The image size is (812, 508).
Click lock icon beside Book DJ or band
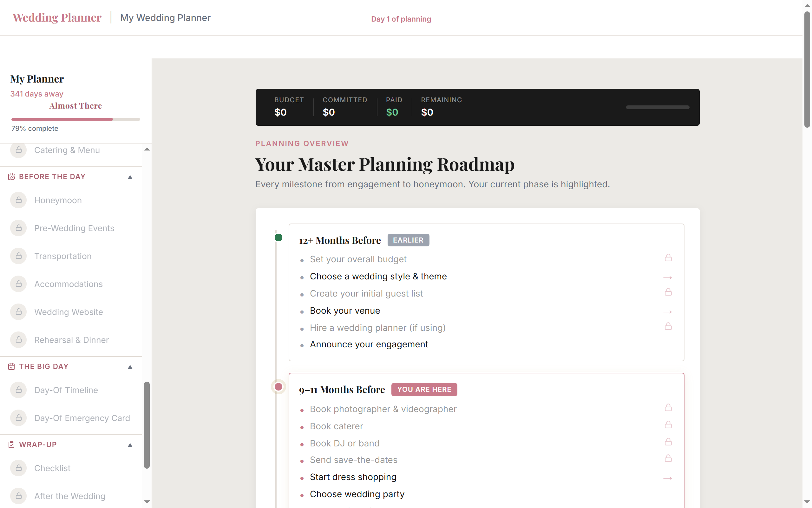(668, 442)
